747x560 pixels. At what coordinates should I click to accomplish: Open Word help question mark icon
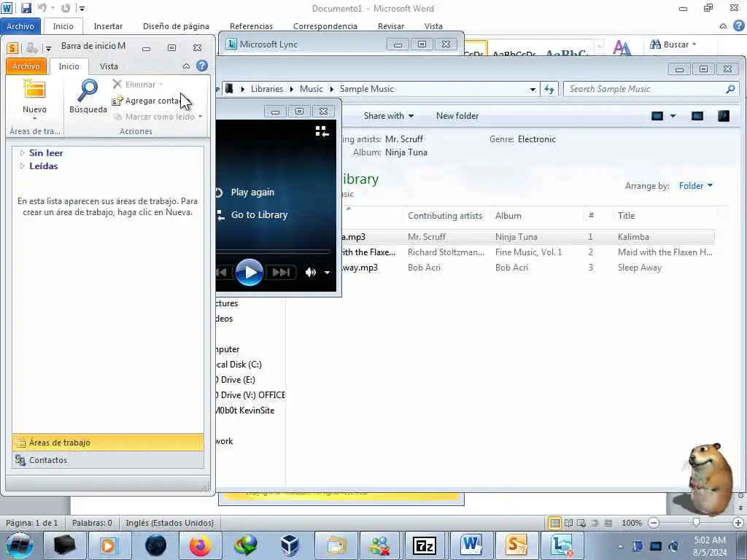coord(738,26)
